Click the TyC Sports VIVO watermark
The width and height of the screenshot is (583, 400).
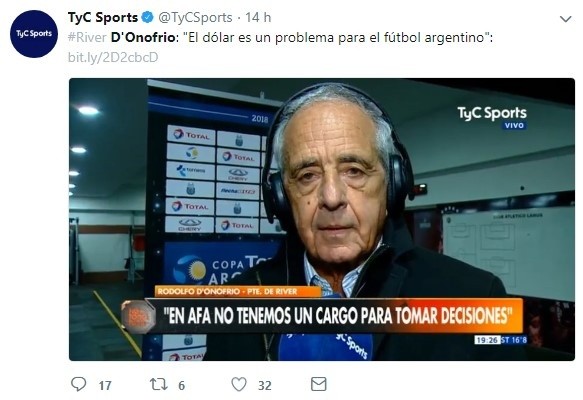(x=492, y=118)
